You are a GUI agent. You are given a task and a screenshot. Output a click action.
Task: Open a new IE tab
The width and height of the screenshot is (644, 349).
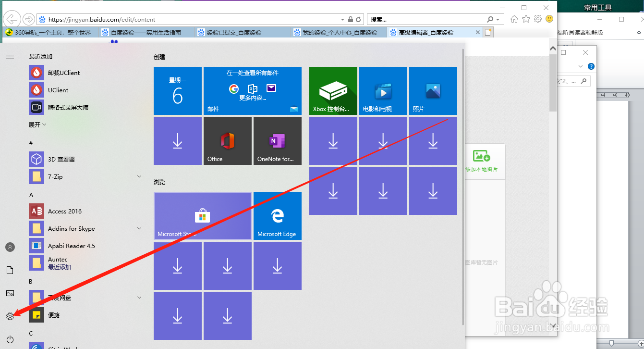[x=488, y=33]
